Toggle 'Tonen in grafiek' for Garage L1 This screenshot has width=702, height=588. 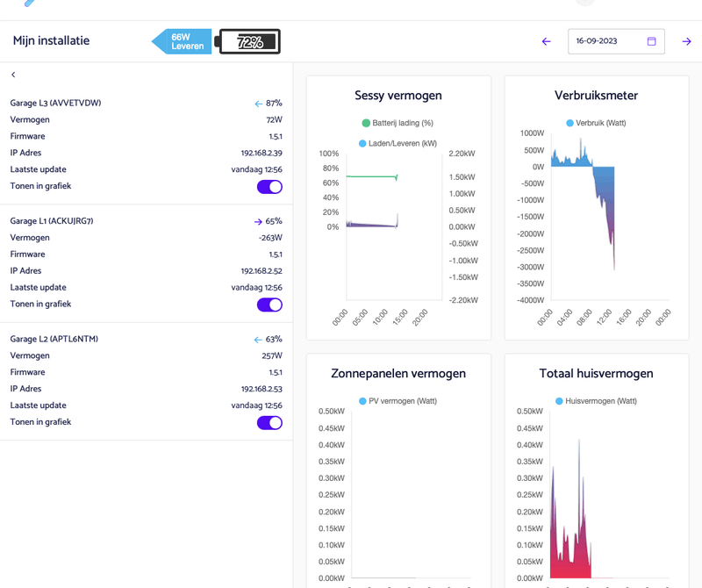point(269,305)
